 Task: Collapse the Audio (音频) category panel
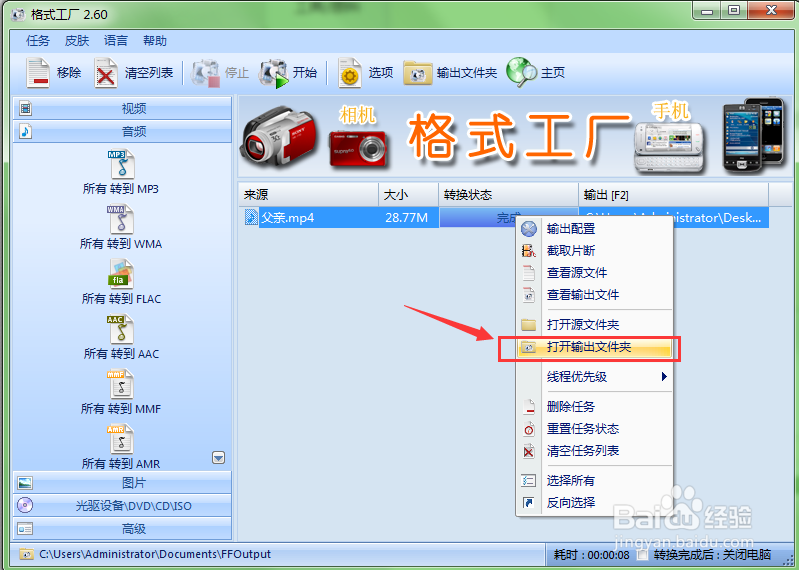(x=122, y=131)
